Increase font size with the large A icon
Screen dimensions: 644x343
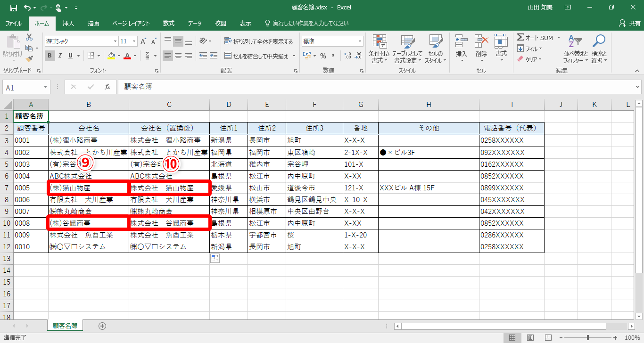[x=144, y=41]
